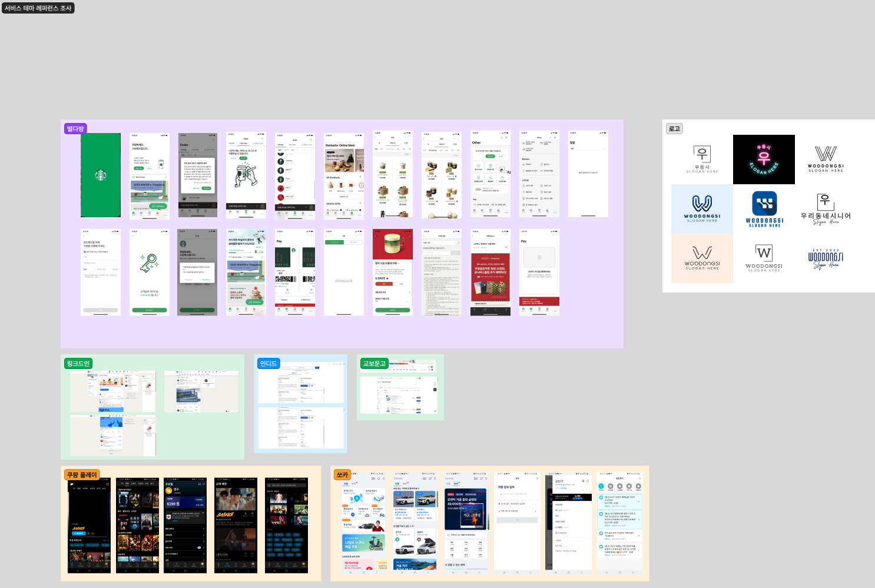
Task: Select the LinkedIn screenshot with building photo
Action: click(201, 391)
